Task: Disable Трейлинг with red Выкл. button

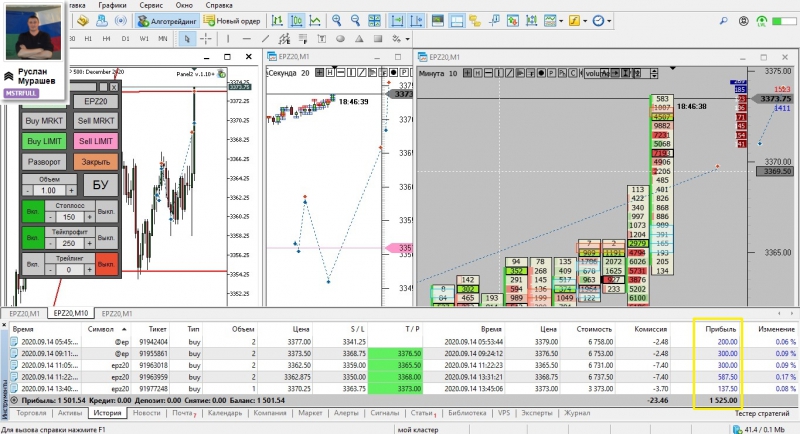Action: 107,264
